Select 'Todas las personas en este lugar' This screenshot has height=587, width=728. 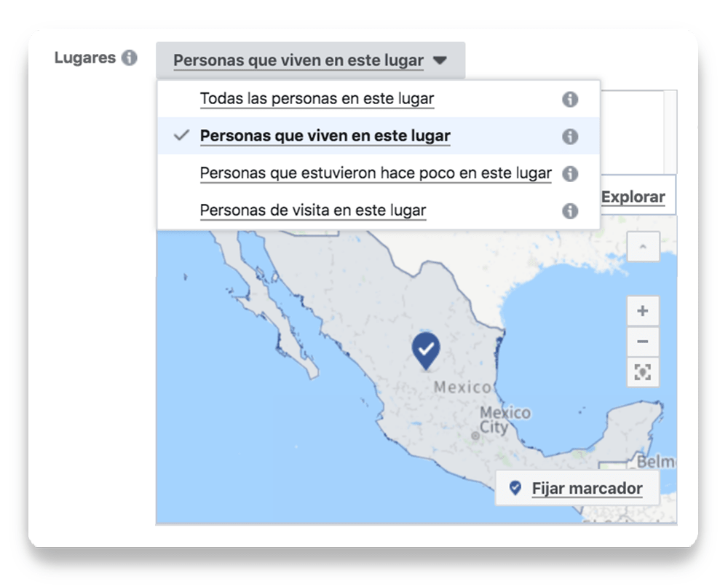[379, 99]
